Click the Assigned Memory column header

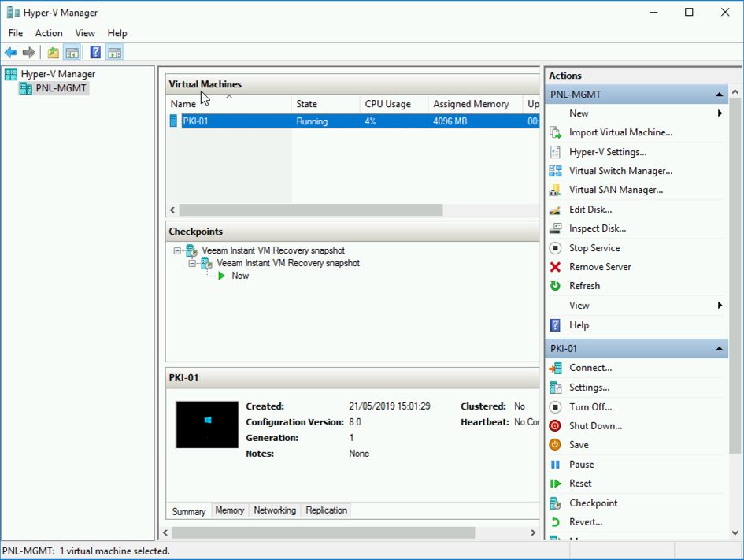coord(476,104)
